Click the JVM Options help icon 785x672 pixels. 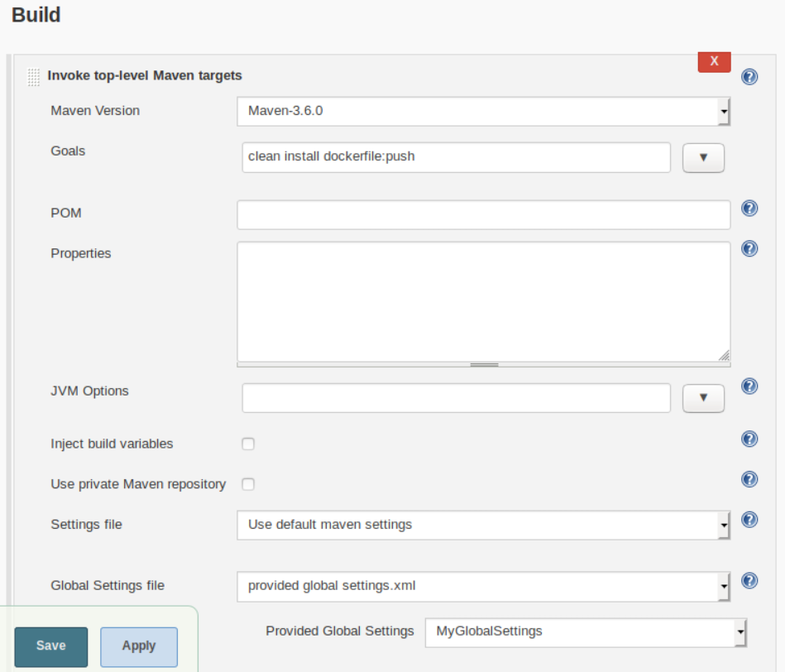(x=751, y=385)
